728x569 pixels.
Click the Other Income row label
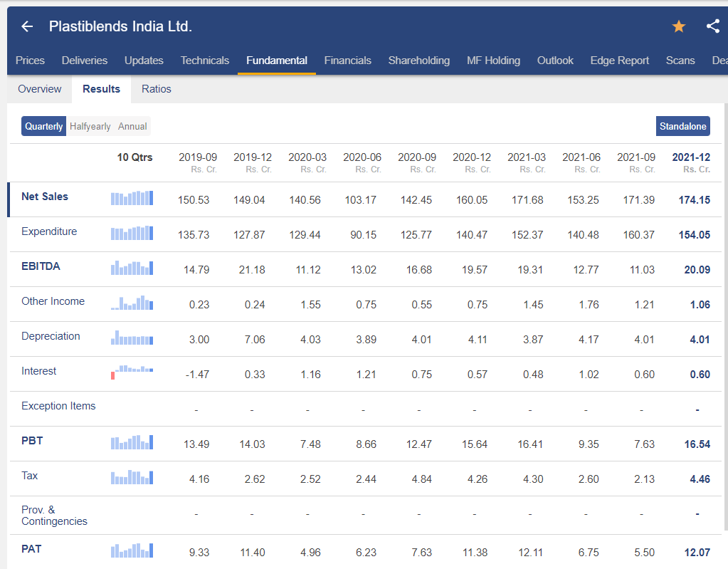tap(53, 301)
